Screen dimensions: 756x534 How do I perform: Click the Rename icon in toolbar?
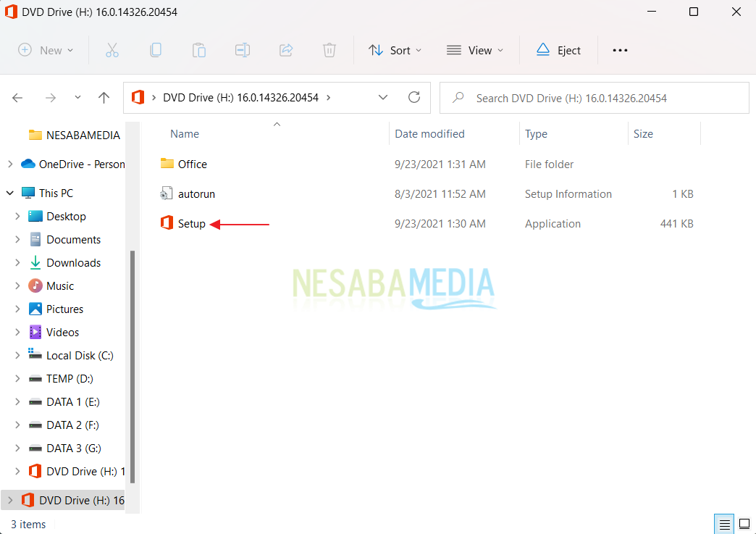click(x=243, y=50)
